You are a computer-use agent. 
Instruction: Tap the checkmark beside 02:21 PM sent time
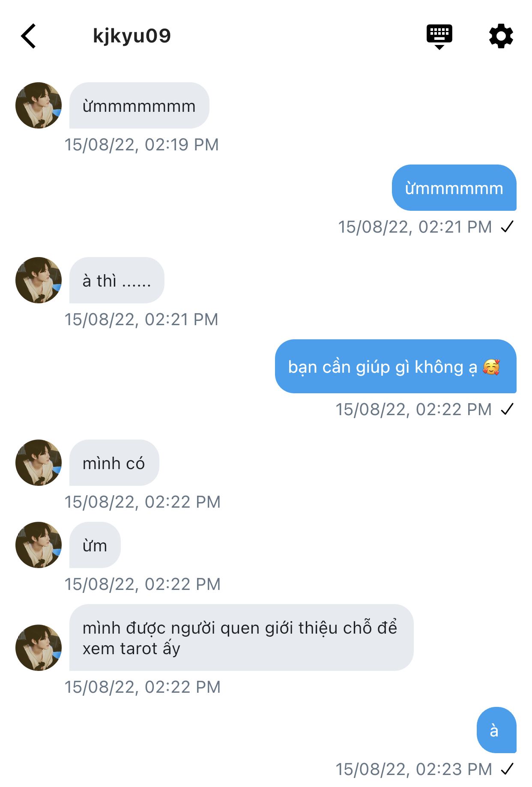pyautogui.click(x=507, y=227)
